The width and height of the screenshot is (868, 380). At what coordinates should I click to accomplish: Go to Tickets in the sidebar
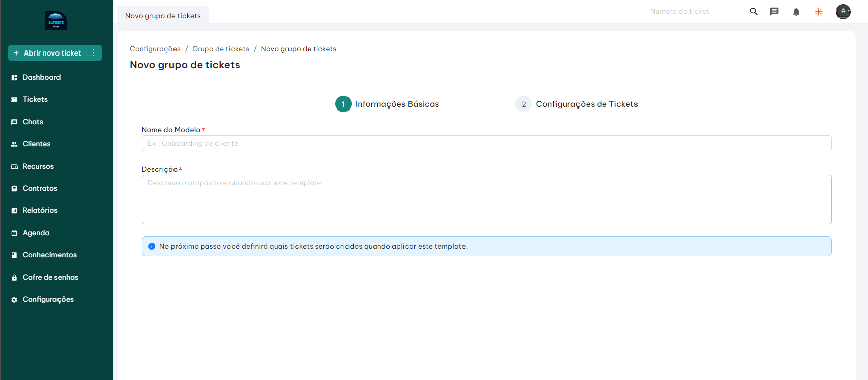point(35,99)
